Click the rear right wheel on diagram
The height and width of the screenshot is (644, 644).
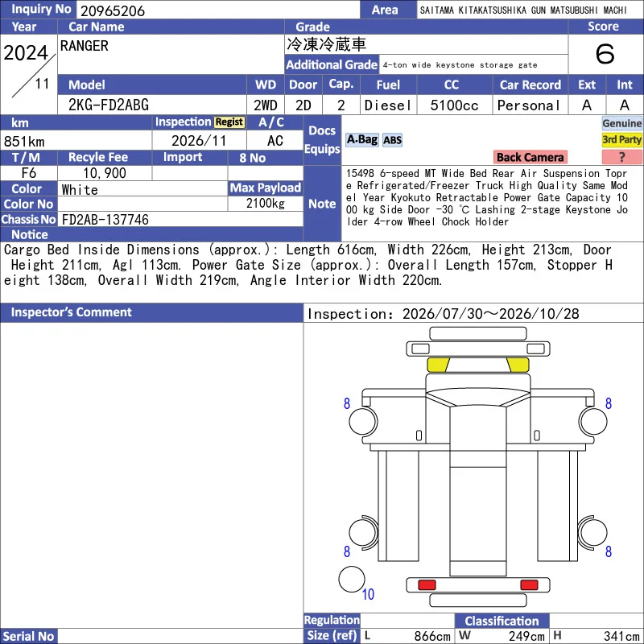(592, 532)
